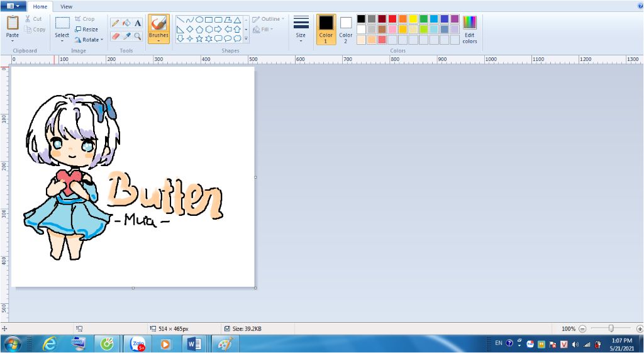Open the Windows Start button
The image size is (644, 353).
tap(13, 344)
